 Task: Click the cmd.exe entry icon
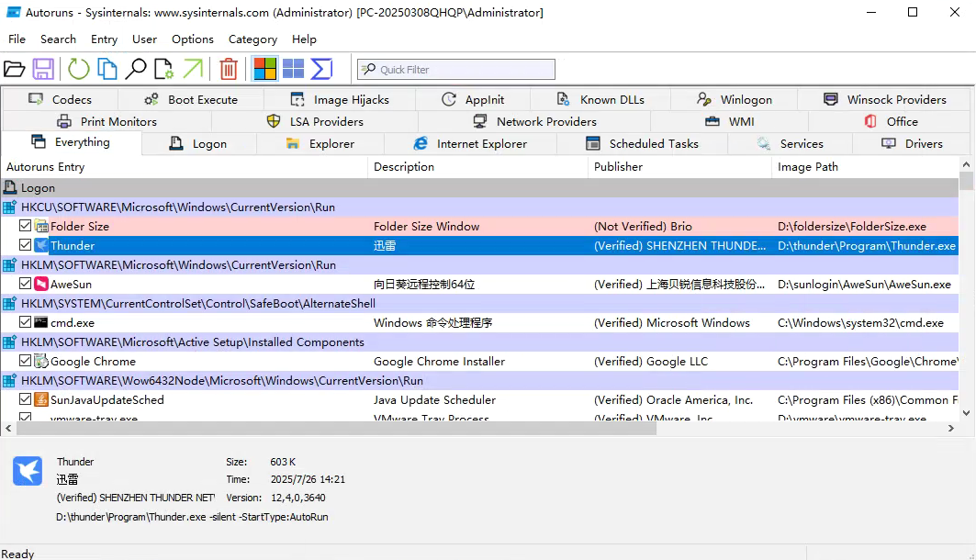tap(41, 323)
